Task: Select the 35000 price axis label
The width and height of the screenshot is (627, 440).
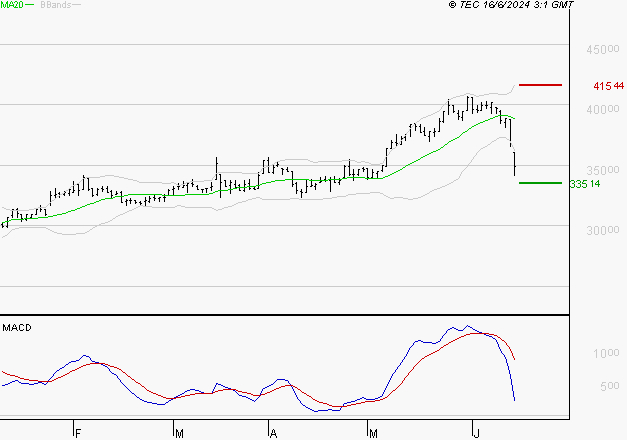Action: point(603,170)
